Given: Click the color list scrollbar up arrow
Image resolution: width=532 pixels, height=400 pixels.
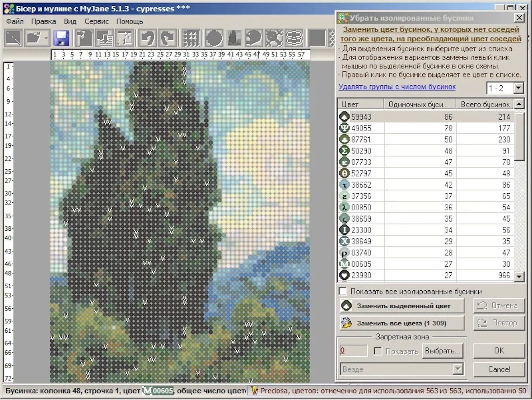Looking at the screenshot, I should [519, 104].
